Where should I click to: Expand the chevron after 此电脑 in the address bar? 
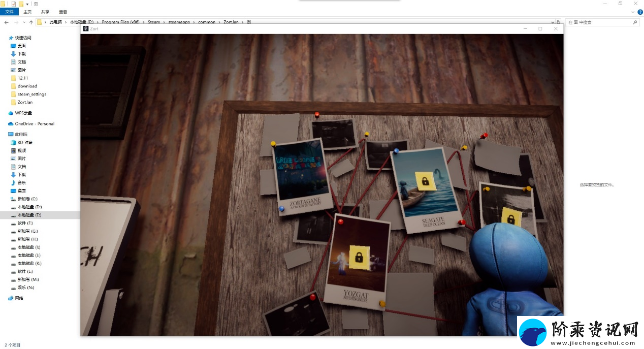[x=66, y=22]
